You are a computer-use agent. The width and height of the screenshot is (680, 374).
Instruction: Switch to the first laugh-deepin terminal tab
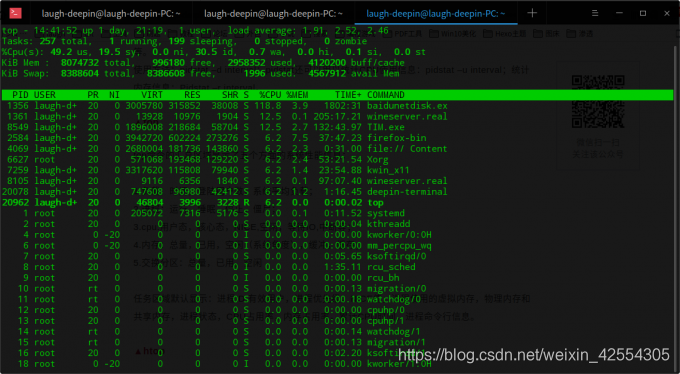click(x=111, y=13)
